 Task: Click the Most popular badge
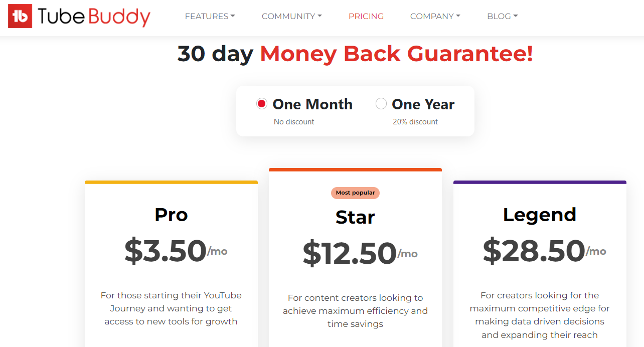pos(355,193)
